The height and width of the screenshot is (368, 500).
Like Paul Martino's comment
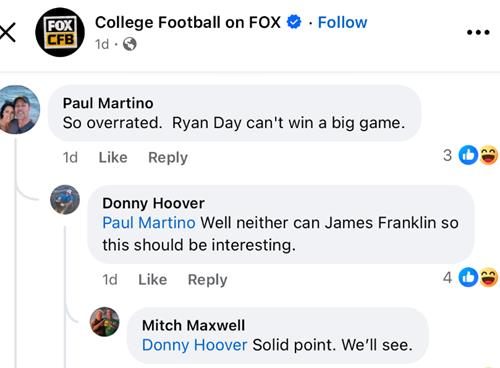pos(113,157)
